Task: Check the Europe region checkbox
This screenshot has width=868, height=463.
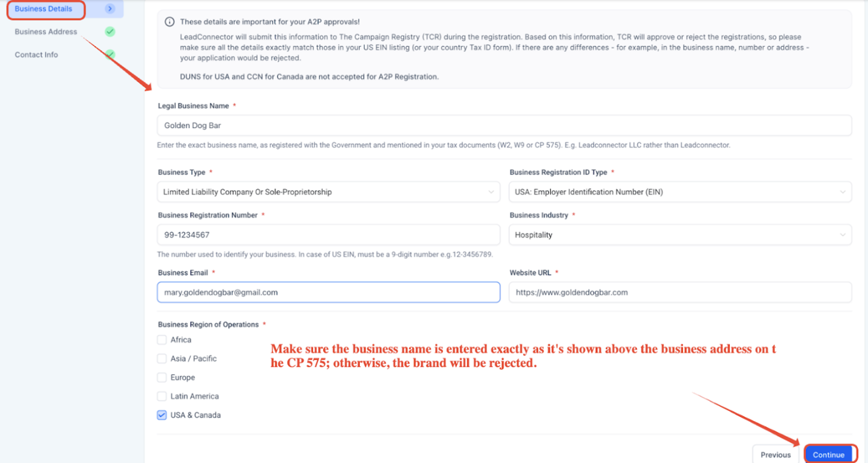Action: [x=161, y=377]
